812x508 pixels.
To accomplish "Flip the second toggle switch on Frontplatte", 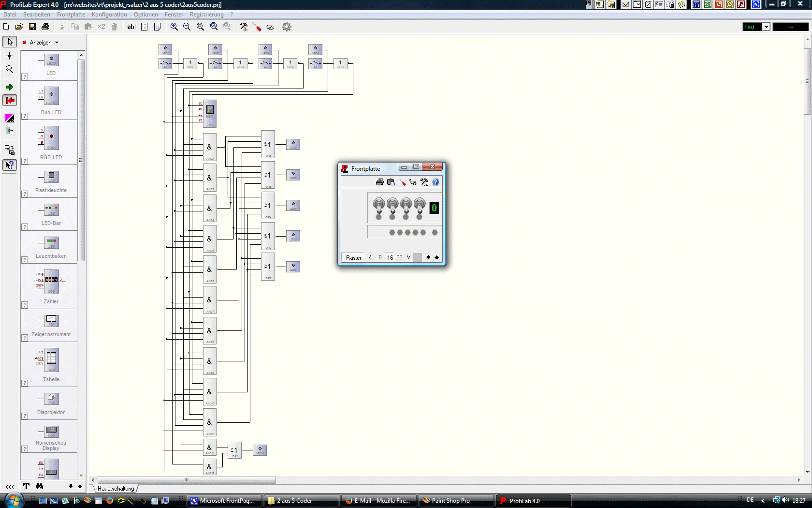I will coord(392,205).
